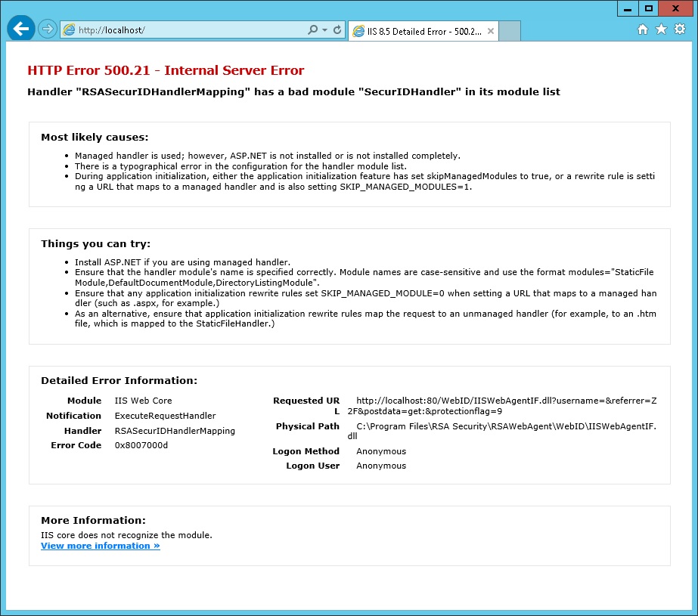Expand the address bar autocomplete dropdown arrow
This screenshot has width=698, height=616.
(x=325, y=30)
